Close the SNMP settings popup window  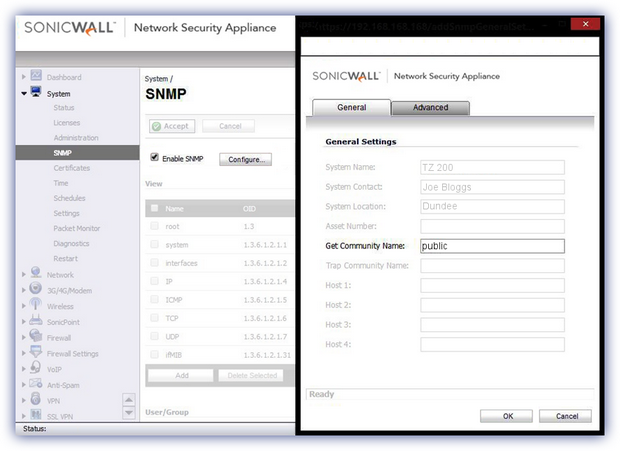click(x=585, y=24)
